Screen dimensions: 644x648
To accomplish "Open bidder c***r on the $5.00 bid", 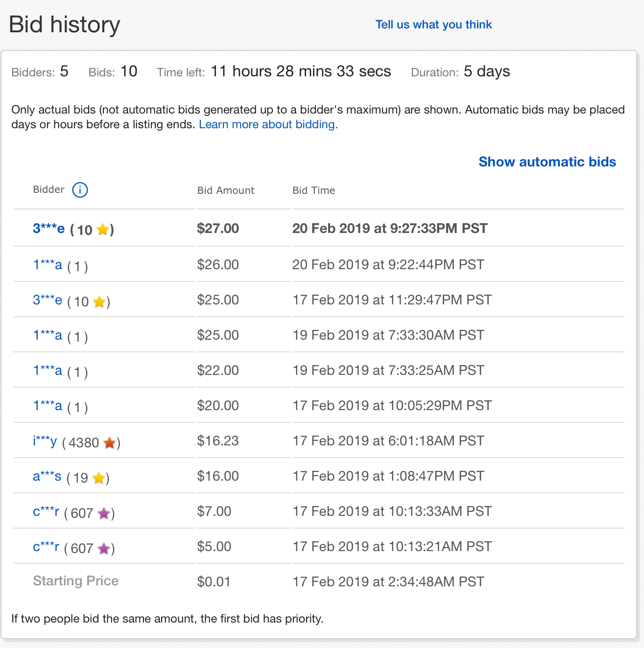I will (x=46, y=547).
